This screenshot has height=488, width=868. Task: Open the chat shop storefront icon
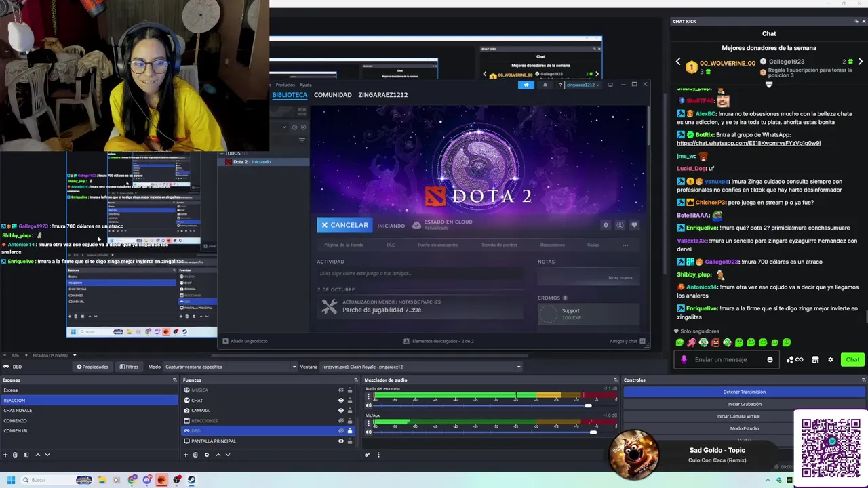(x=815, y=359)
